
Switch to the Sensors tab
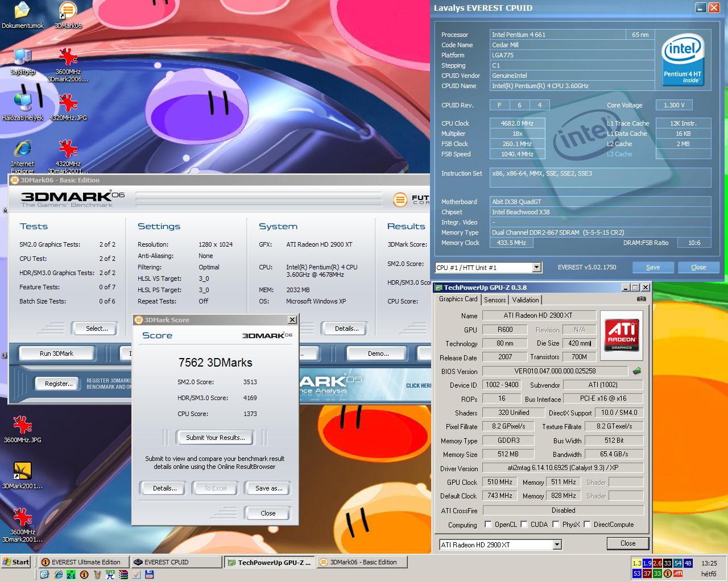pos(495,300)
